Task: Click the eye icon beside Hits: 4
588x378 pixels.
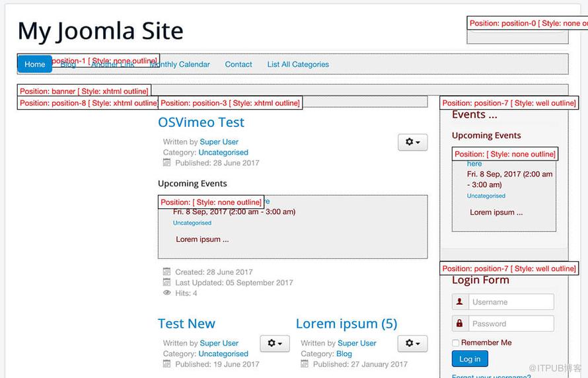Action: [167, 293]
